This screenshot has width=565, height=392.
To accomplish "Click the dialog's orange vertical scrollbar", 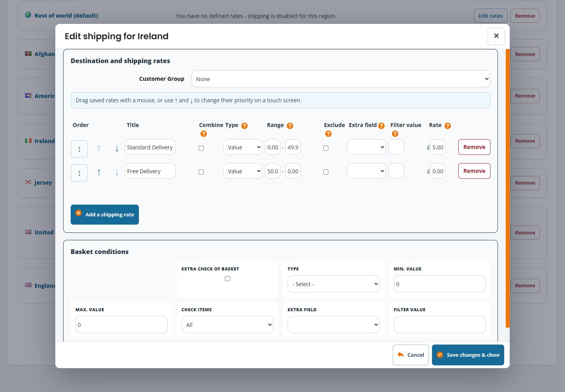I will click(x=508, y=188).
